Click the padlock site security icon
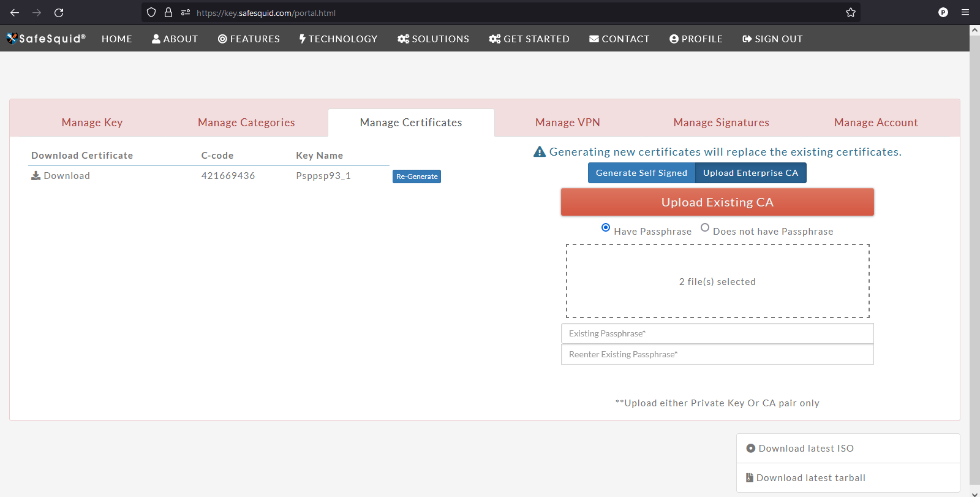 coord(168,12)
